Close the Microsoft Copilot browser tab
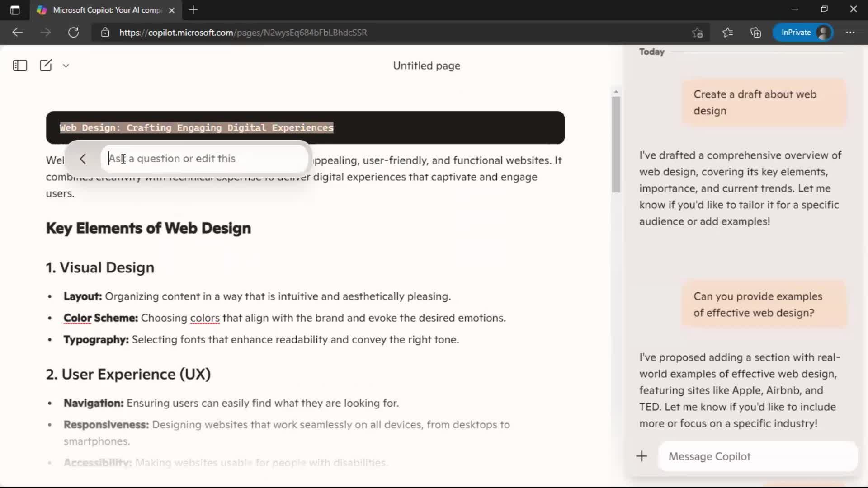Screen dimensions: 868x488 coord(172,10)
